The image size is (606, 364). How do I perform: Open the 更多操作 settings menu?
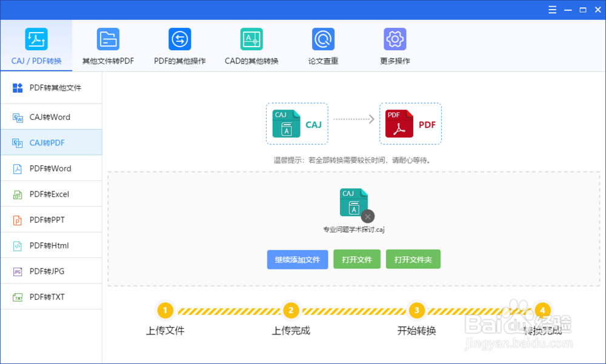(x=395, y=45)
